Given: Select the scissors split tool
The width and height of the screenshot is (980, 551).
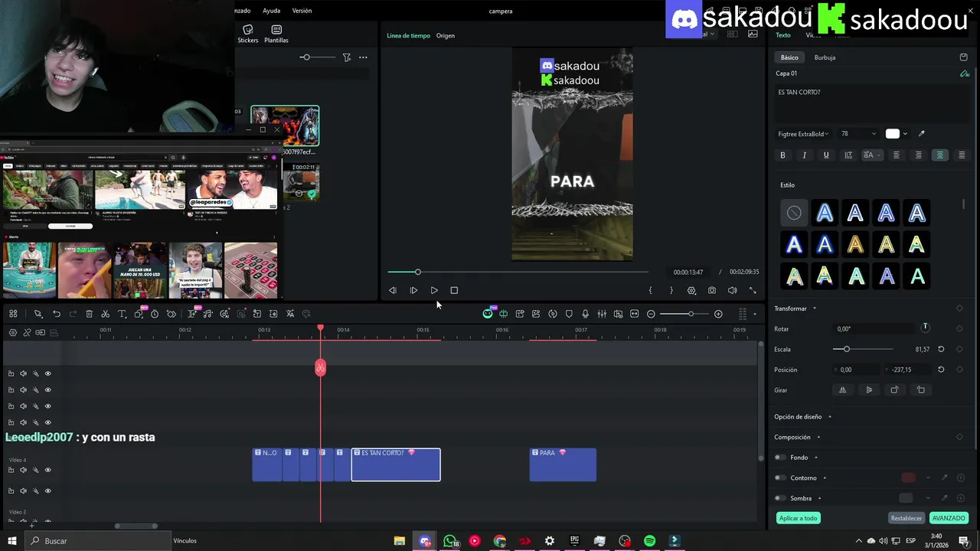Looking at the screenshot, I should [x=105, y=314].
